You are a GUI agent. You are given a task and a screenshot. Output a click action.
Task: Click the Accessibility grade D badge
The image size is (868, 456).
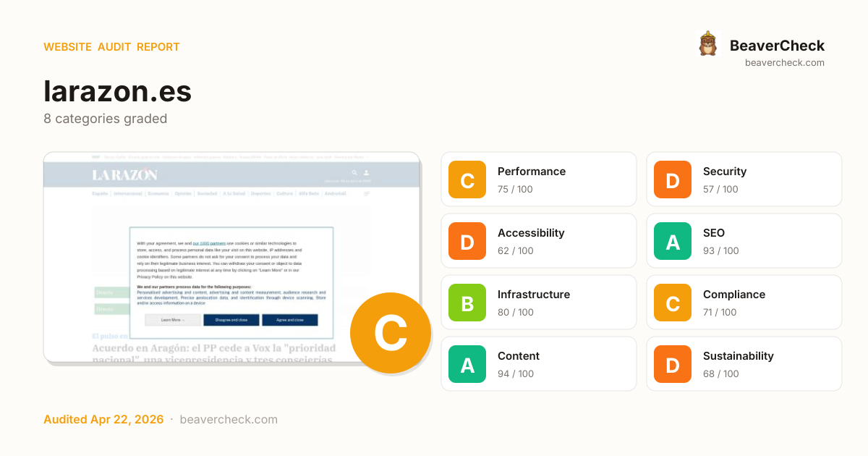[467, 241]
